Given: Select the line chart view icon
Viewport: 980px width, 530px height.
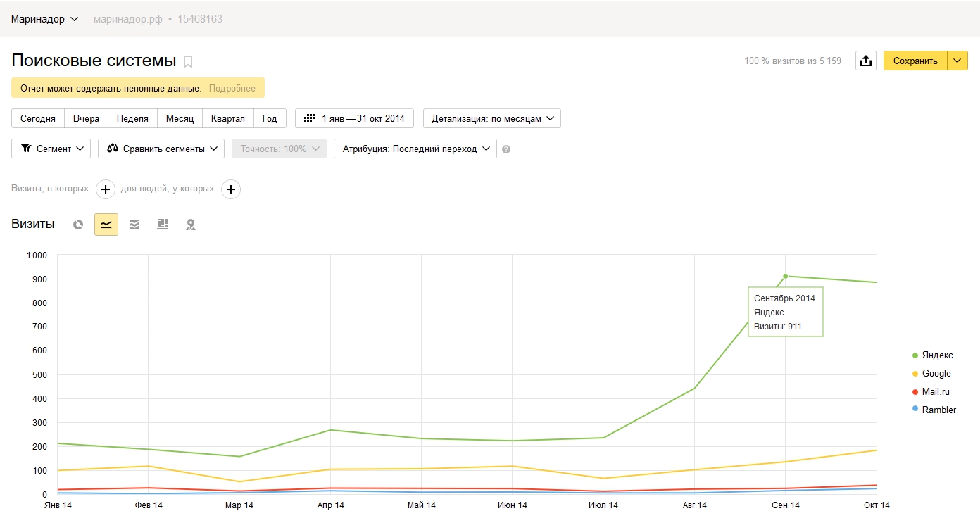Looking at the screenshot, I should (106, 225).
